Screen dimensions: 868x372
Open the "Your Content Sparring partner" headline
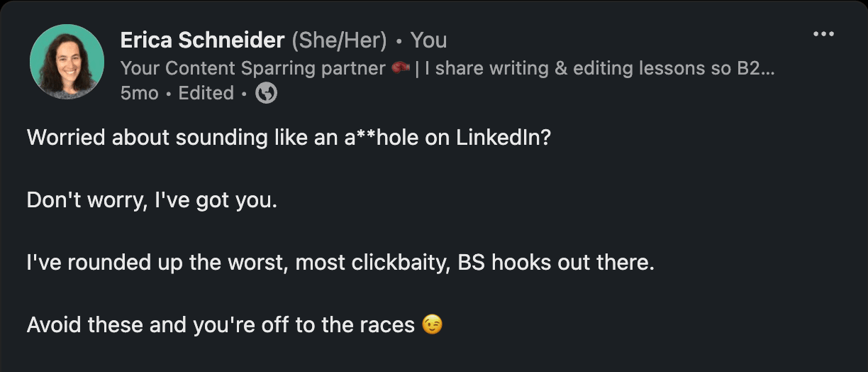(253, 68)
